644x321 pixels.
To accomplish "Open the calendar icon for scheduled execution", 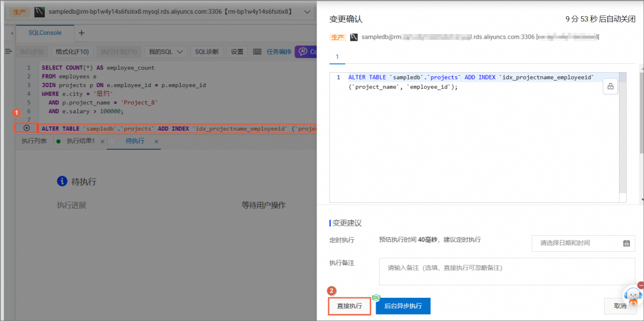I will tap(626, 243).
